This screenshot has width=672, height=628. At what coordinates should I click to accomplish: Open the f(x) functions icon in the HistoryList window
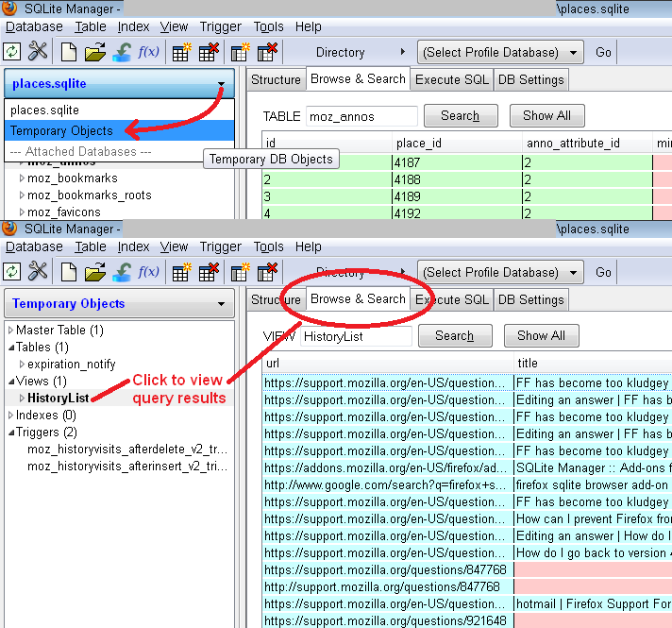coord(148,272)
